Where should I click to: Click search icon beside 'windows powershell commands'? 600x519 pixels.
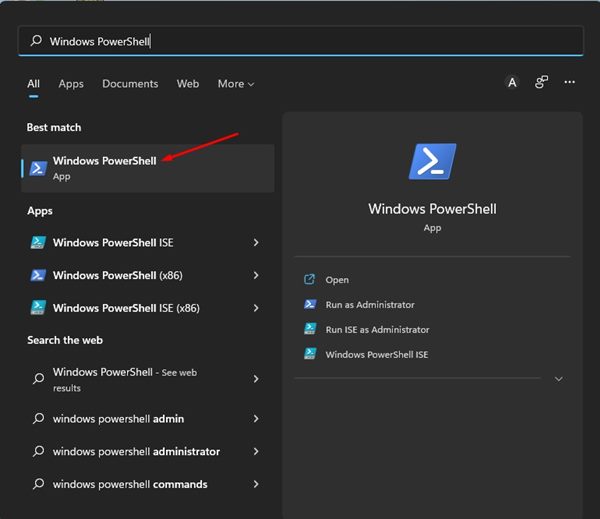pyautogui.click(x=38, y=484)
